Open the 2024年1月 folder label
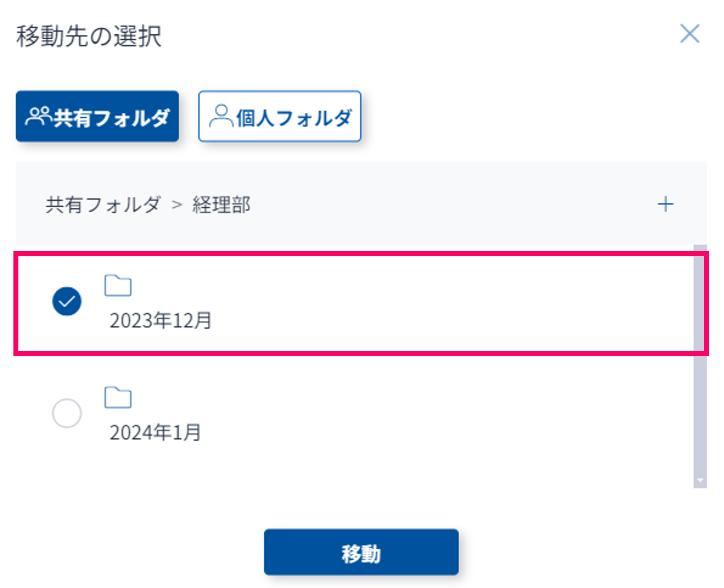The height and width of the screenshot is (588, 724). [155, 432]
